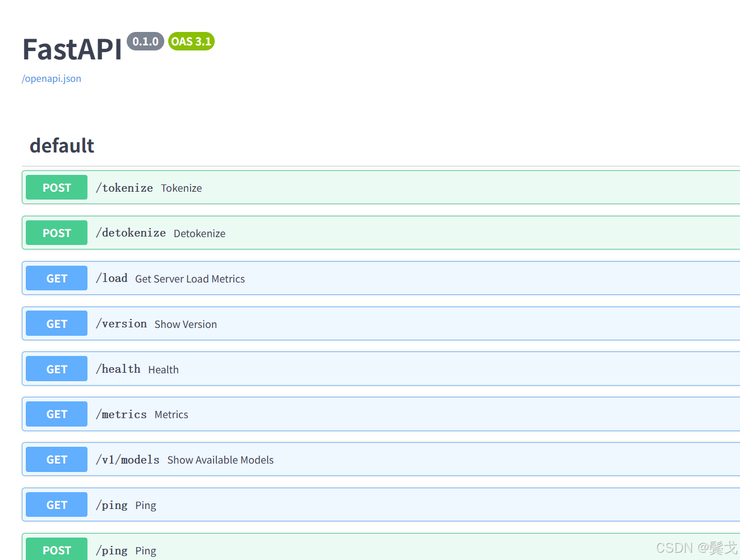The width and height of the screenshot is (740, 560).
Task: Click the /tokenize path text
Action: [124, 188]
